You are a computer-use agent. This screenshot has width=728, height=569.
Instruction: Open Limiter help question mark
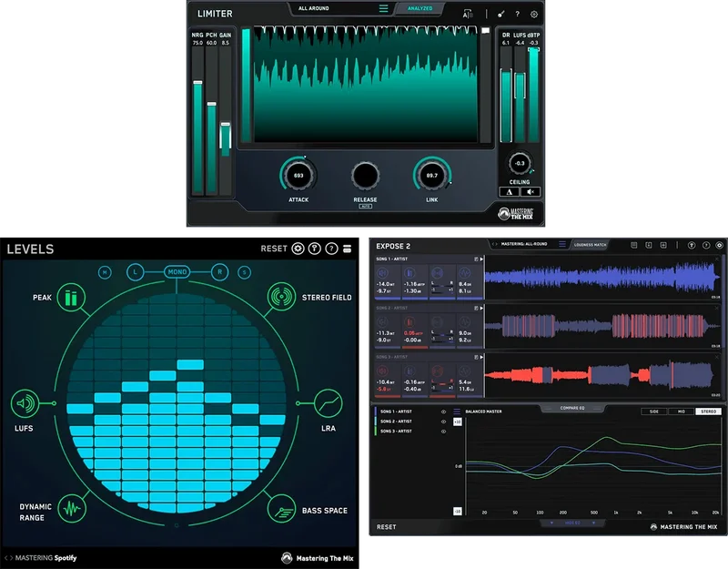[517, 15]
